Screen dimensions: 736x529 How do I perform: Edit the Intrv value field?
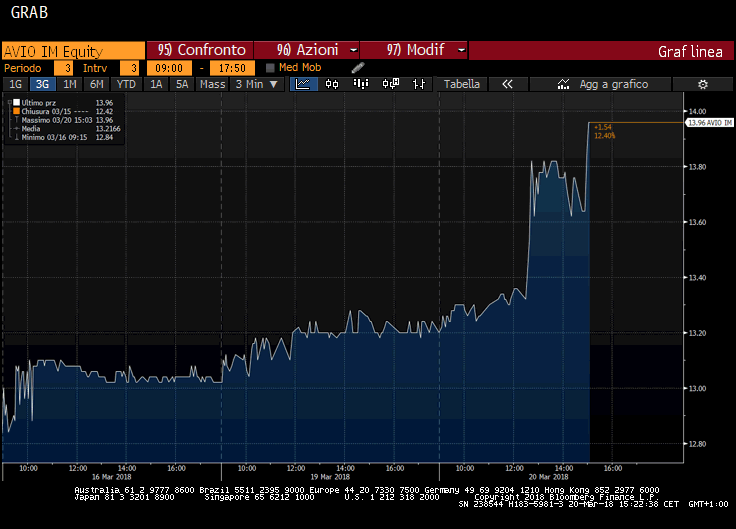coord(130,68)
